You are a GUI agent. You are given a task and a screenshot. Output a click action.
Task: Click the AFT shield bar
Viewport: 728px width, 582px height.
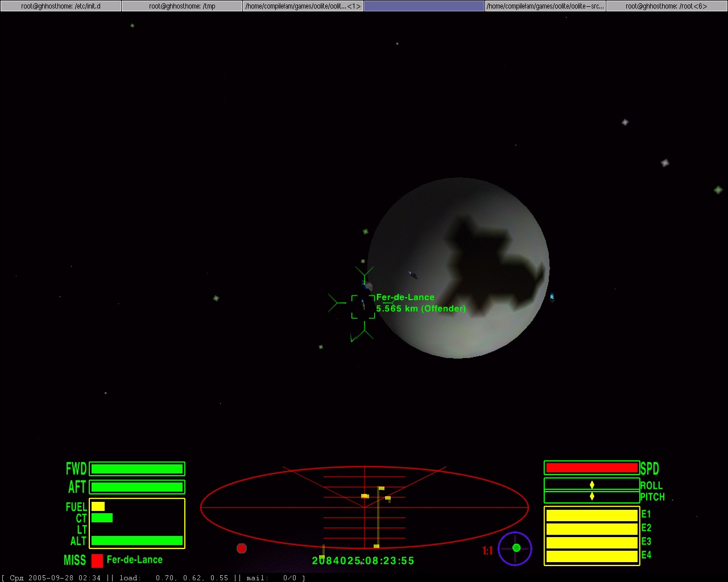[137, 487]
